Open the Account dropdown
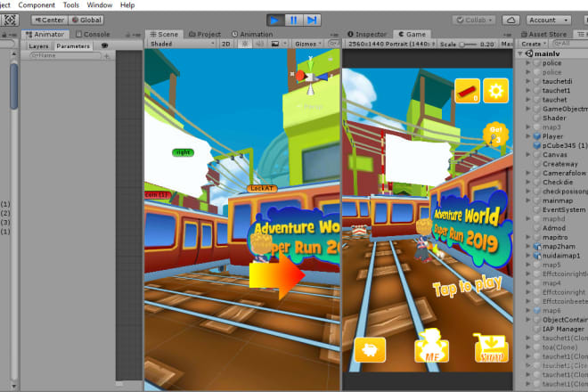The height and width of the screenshot is (392, 588). (x=548, y=20)
